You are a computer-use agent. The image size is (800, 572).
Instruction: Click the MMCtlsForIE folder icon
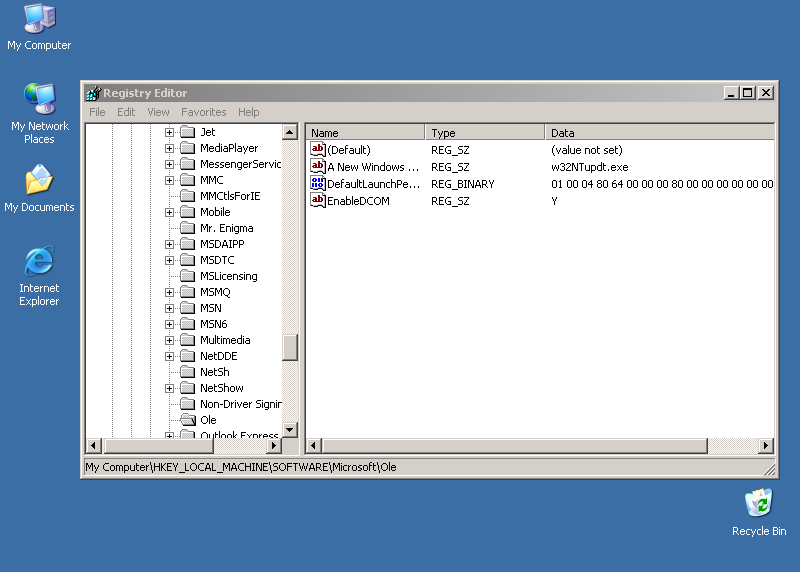point(188,196)
